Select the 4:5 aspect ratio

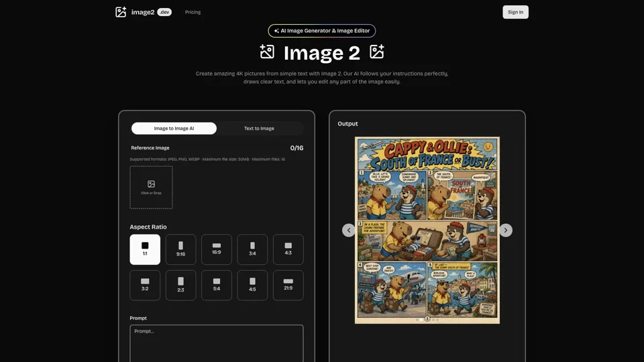click(252, 286)
